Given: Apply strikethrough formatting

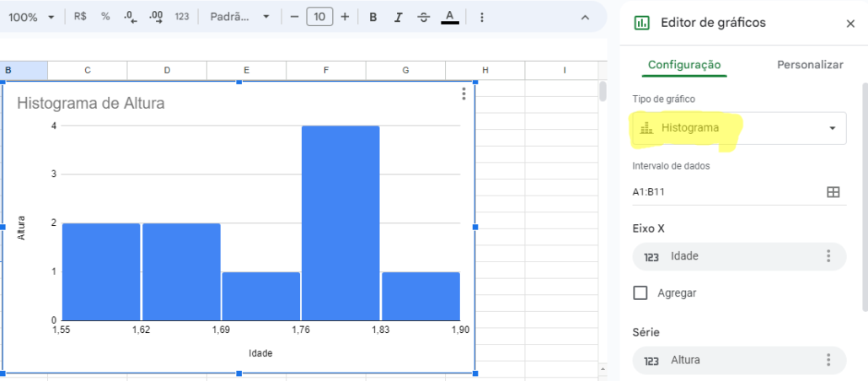Looking at the screenshot, I should tap(424, 17).
